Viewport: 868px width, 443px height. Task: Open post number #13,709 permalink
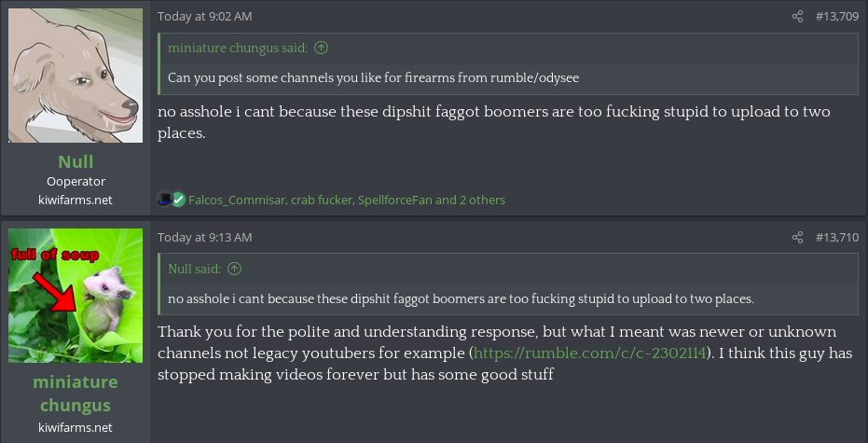tap(837, 17)
